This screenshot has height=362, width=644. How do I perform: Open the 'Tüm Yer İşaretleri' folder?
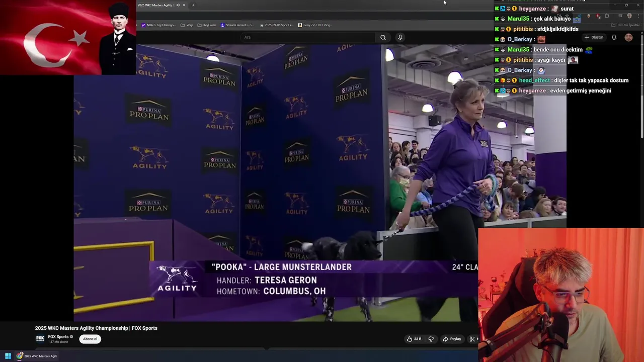(x=626, y=25)
